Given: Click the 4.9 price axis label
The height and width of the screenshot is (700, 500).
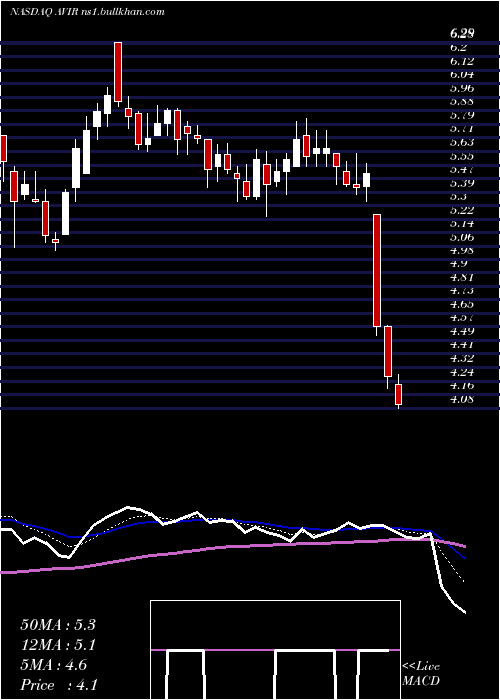Looking at the screenshot, I should click(x=459, y=264).
